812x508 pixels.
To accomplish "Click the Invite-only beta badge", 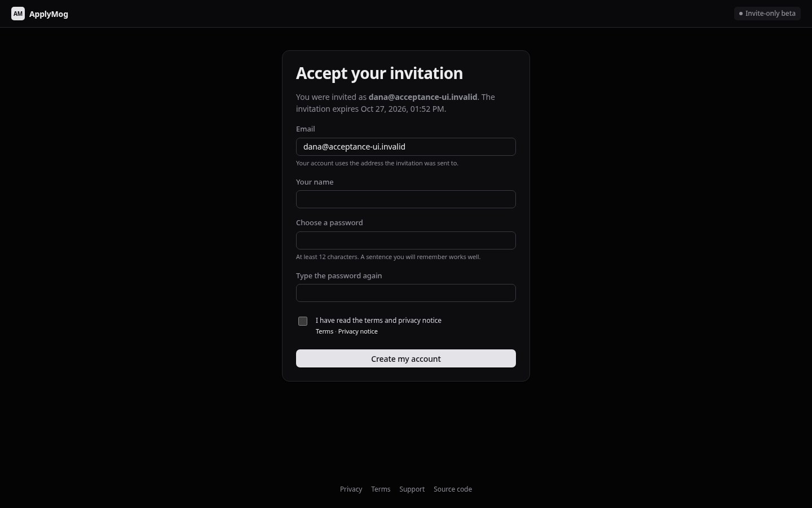I will pos(767,14).
